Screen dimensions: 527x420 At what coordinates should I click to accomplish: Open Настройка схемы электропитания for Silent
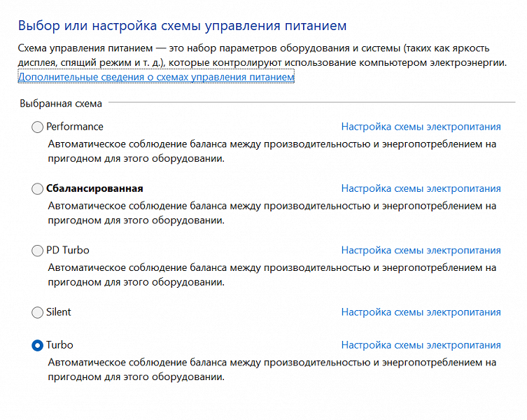pyautogui.click(x=421, y=312)
